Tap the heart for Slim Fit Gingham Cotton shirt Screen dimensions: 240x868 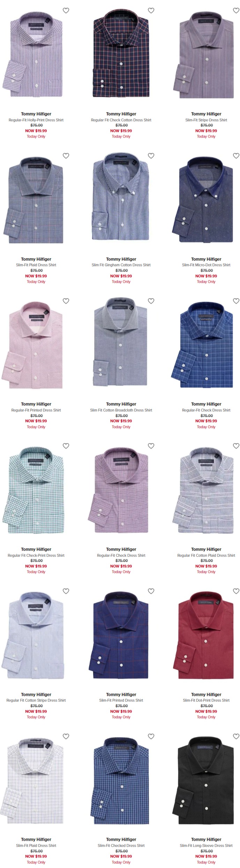click(151, 156)
